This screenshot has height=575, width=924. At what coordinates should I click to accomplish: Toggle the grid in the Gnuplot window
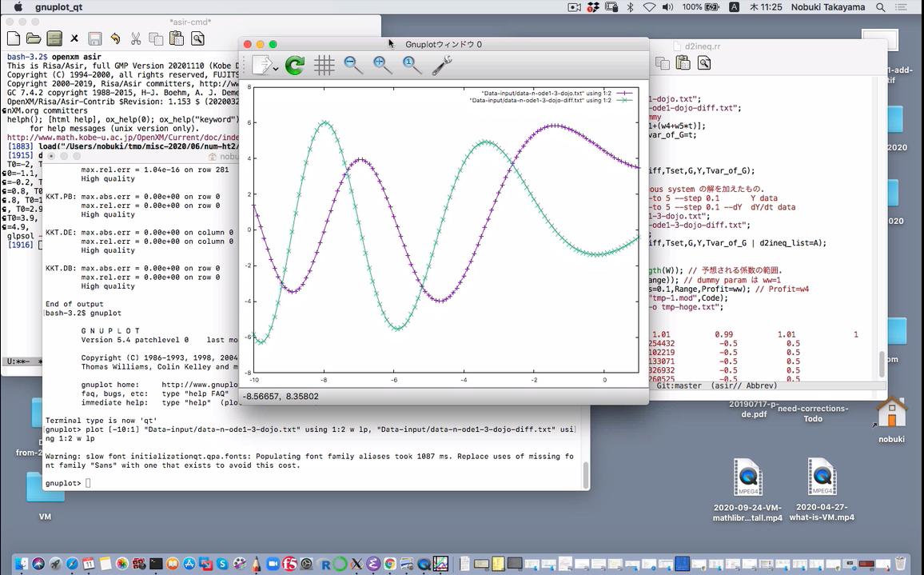(x=324, y=65)
